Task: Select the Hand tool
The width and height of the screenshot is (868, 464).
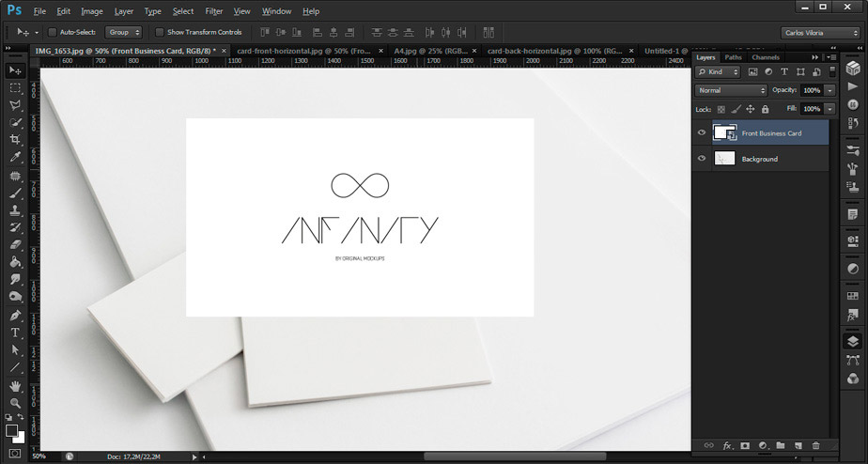Action: pos(15,386)
